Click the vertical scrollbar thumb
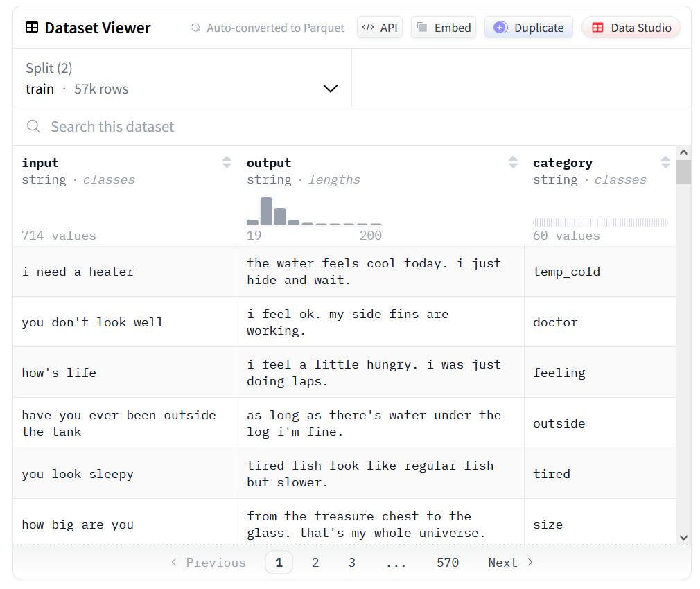This screenshot has width=700, height=589. coord(683,172)
